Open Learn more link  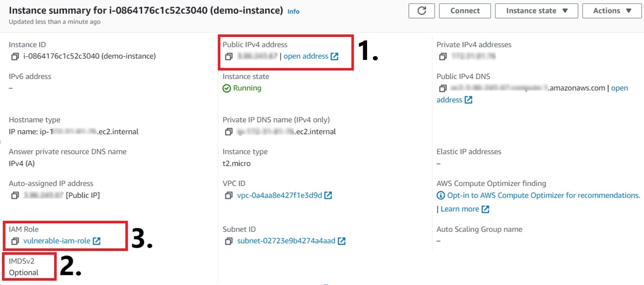(460, 209)
